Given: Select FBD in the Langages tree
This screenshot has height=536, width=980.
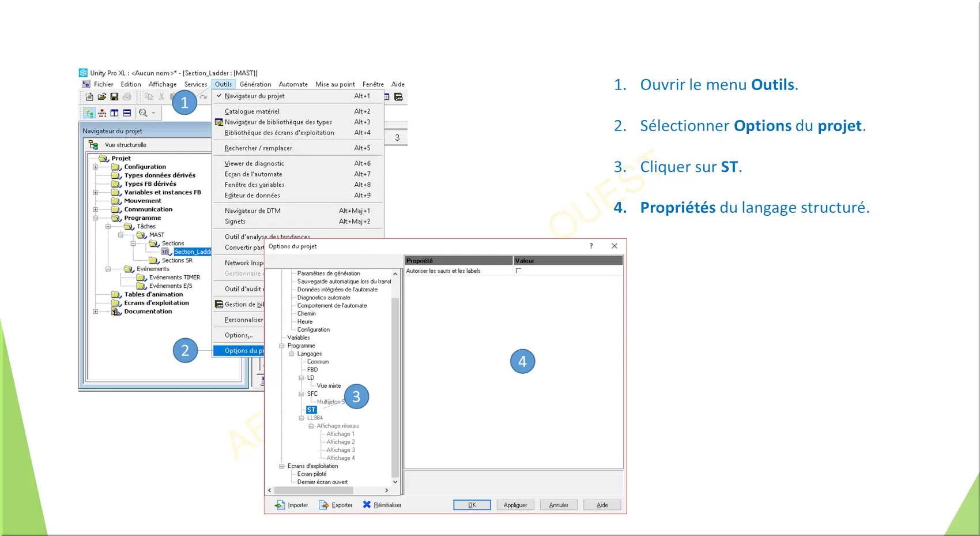Looking at the screenshot, I should pos(312,370).
